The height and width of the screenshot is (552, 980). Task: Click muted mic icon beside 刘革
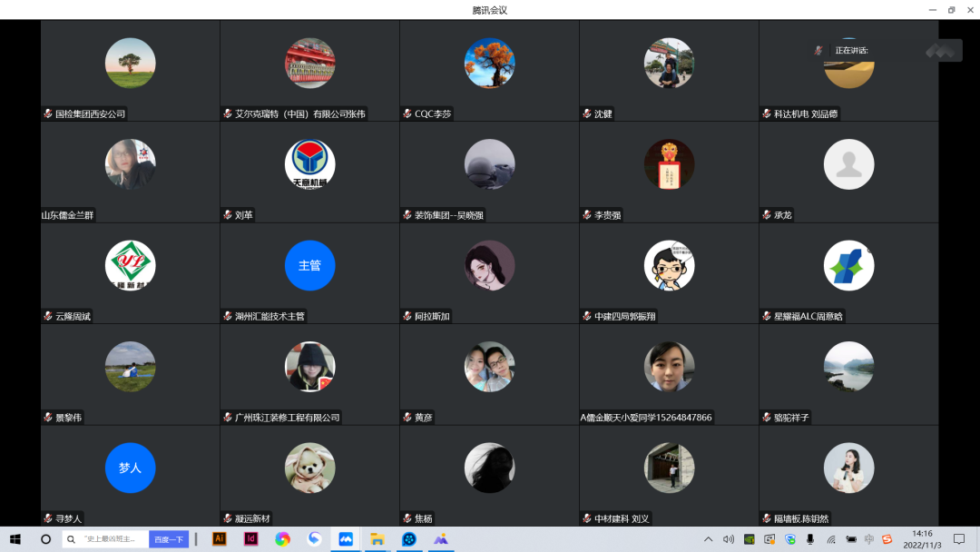pyautogui.click(x=228, y=215)
